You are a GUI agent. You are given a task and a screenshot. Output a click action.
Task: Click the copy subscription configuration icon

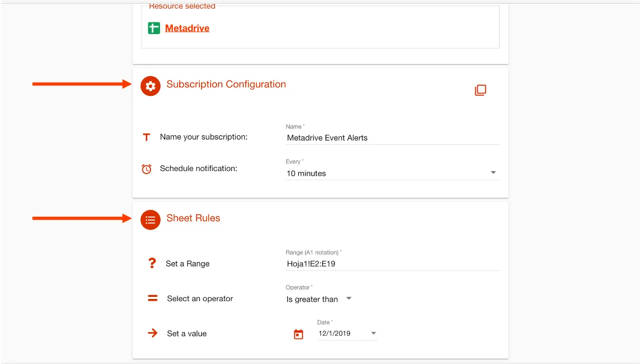481,90
